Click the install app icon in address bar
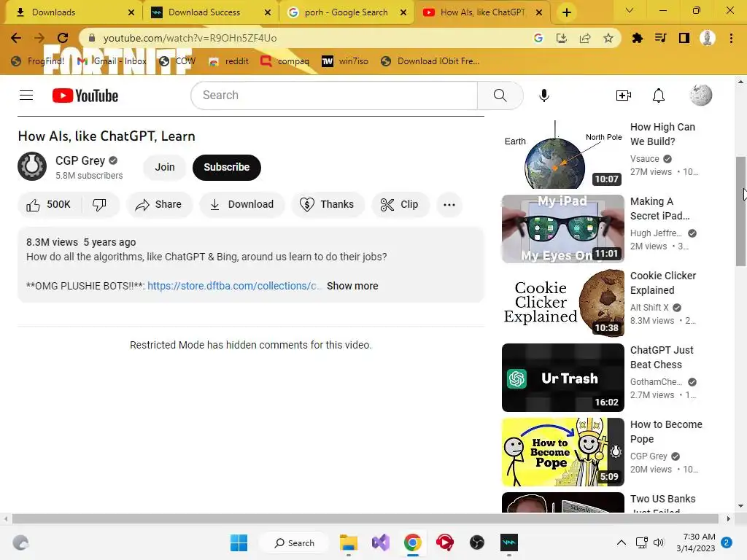The image size is (747, 560). (x=562, y=38)
